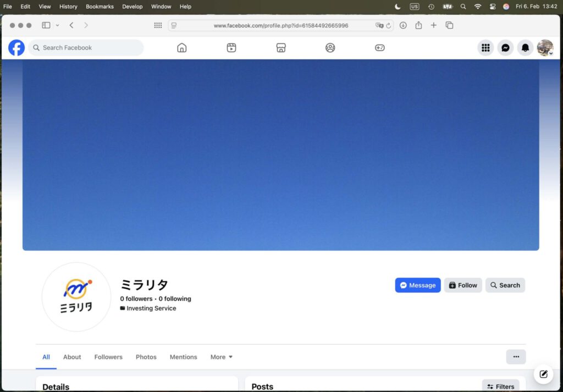Toggle the Do Not Disturb moon icon
Screen dimensions: 563x392
(398, 7)
